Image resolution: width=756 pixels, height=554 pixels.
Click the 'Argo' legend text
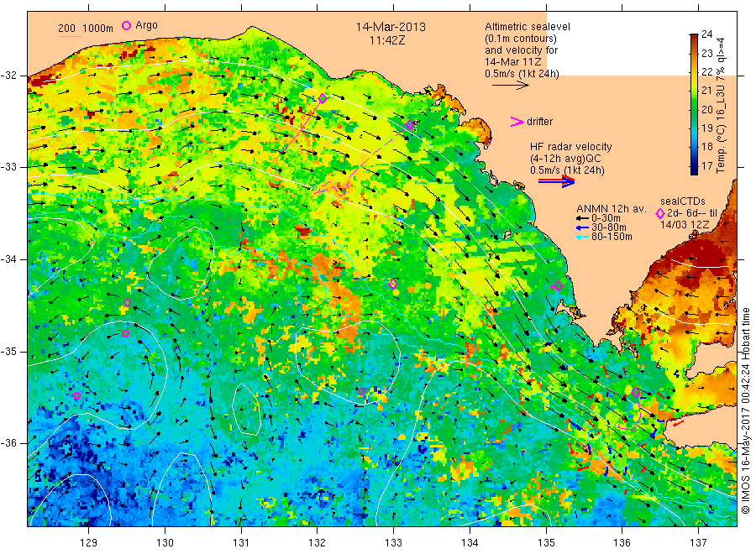coord(146,25)
